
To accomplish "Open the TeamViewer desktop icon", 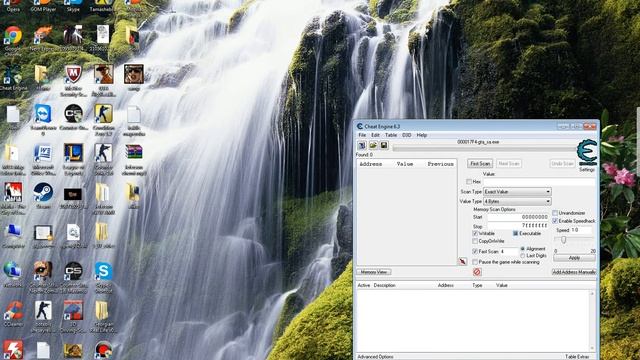I will (43, 113).
